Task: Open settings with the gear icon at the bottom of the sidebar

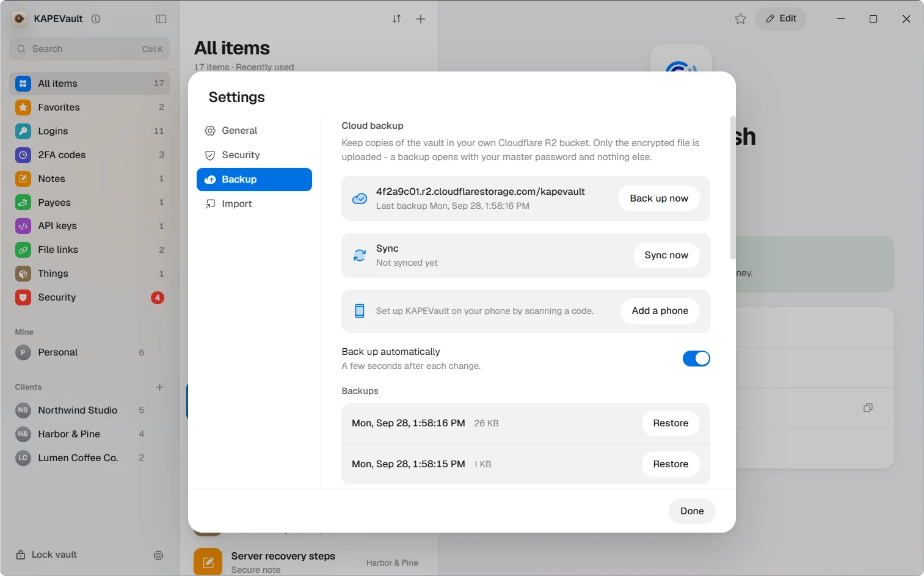Action: point(158,555)
